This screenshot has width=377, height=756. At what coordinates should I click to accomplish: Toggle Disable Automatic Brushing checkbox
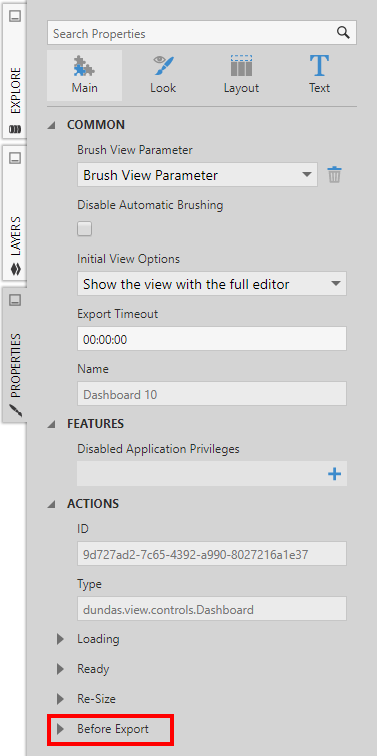tap(85, 229)
